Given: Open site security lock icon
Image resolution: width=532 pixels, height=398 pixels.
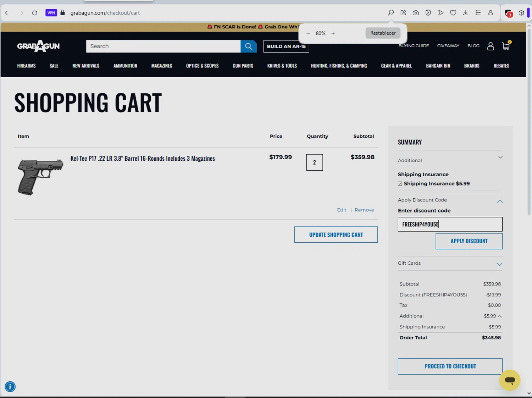Looking at the screenshot, I should point(63,13).
